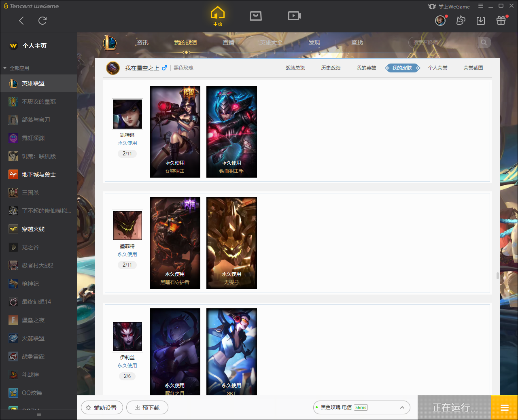The height and width of the screenshot is (420, 518).
Task: Open 堡垒之夜 in sidebar
Action: pyautogui.click(x=38, y=320)
